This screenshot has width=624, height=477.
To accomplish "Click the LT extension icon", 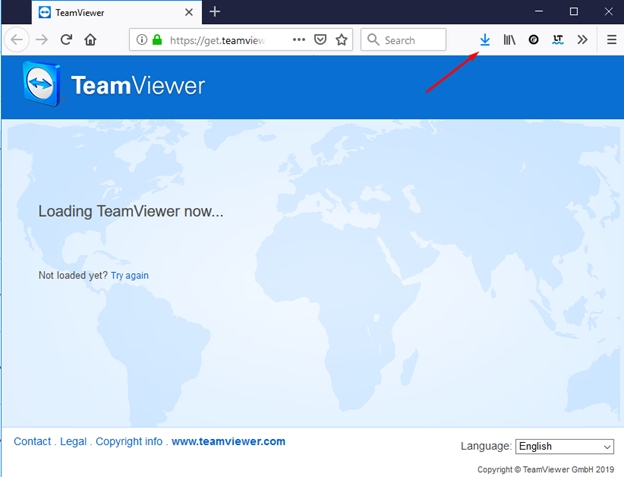I will [x=558, y=40].
